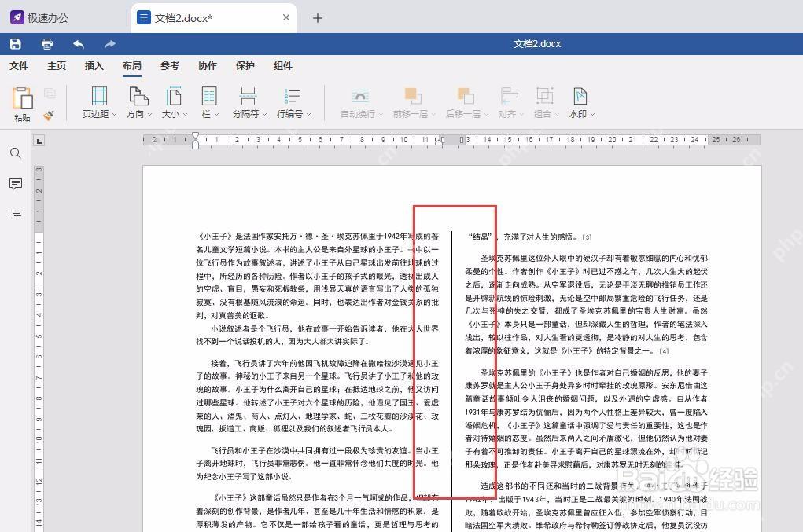This screenshot has width=803, height=532.
Task: Click the line starting 接着，飞行员讲了六年前
Action: click(x=325, y=363)
